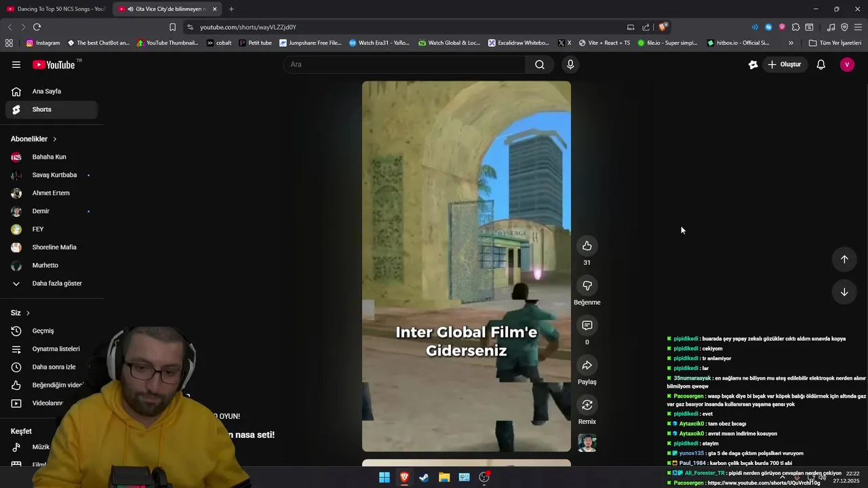The image size is (868, 488).
Task: Open the Demir channel
Action: coord(52,211)
